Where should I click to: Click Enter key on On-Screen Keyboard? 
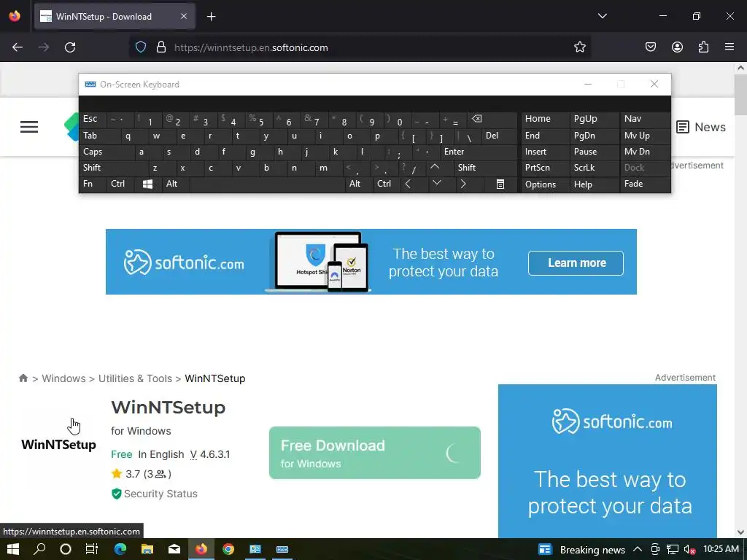pos(479,152)
